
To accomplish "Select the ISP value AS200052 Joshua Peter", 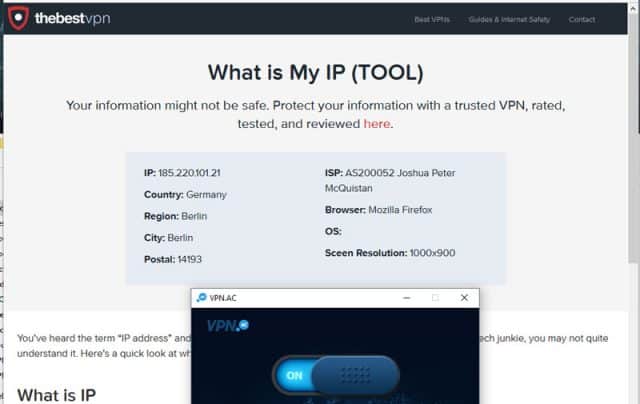I will point(400,173).
